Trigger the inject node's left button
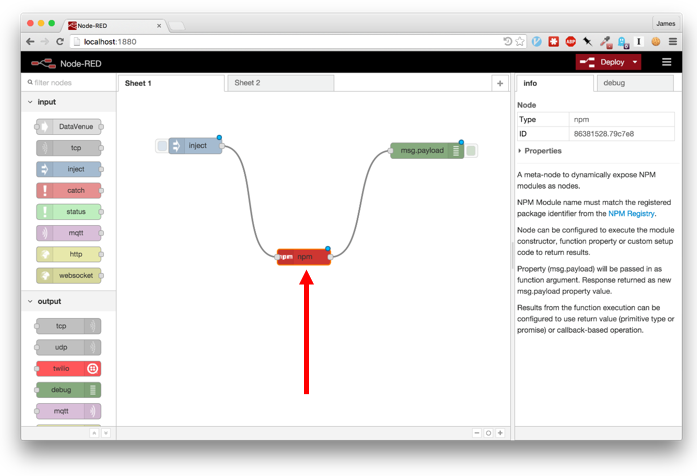697x476 pixels. click(162, 146)
